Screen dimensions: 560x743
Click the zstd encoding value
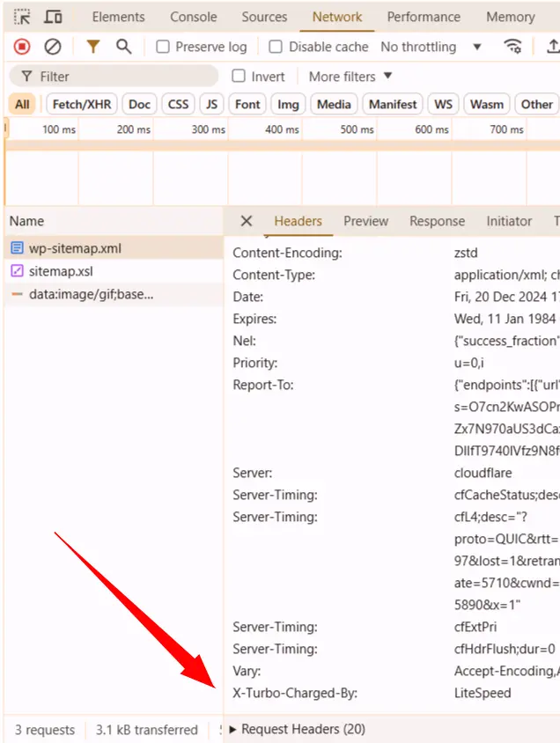(x=466, y=253)
